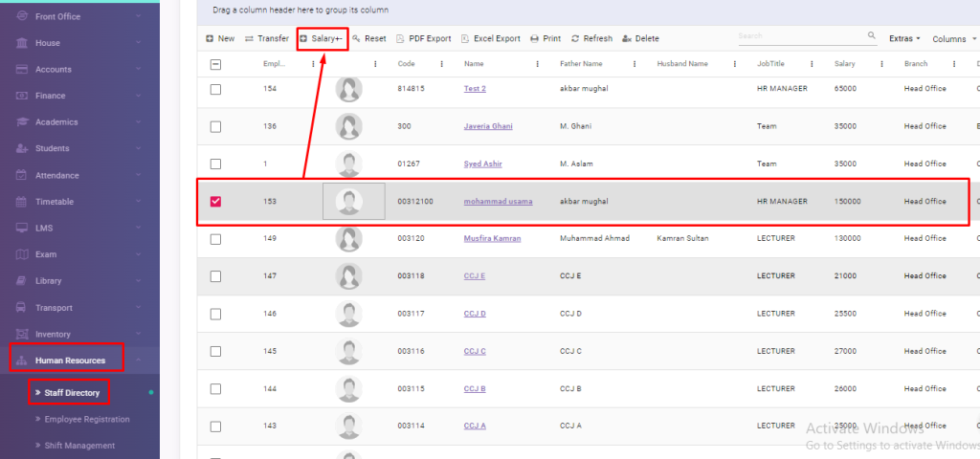Click the Excel Export icon
Viewport: 980px width, 459px height.
[x=465, y=39]
